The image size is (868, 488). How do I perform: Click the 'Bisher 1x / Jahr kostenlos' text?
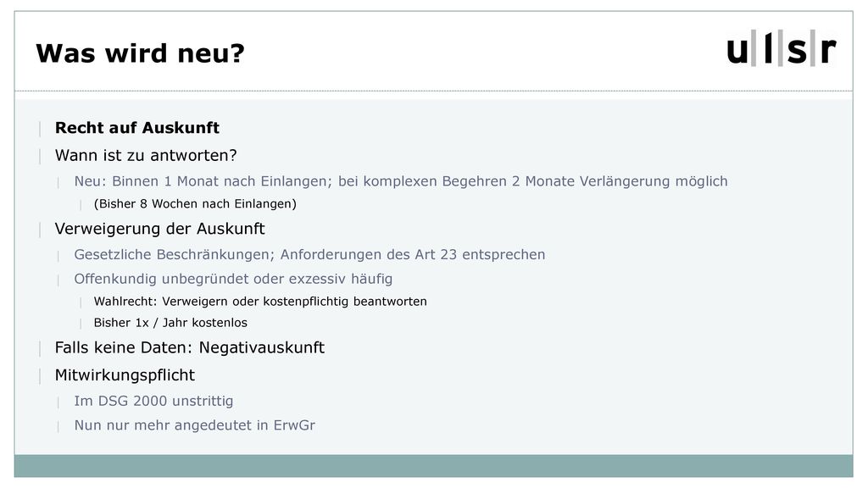tap(170, 323)
